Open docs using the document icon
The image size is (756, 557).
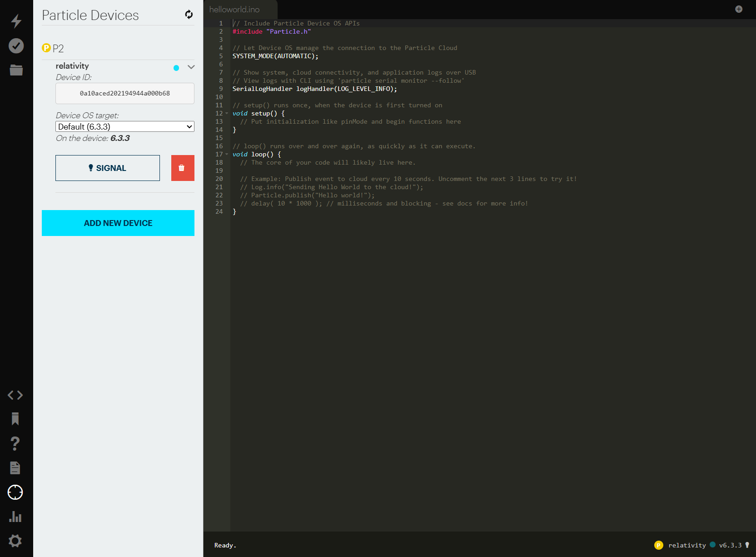coord(15,468)
